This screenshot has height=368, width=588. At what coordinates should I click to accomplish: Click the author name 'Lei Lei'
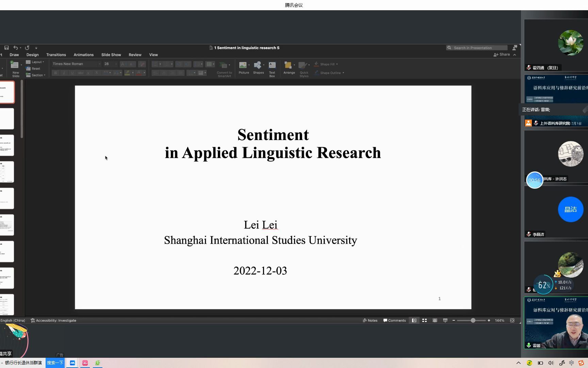coord(261,225)
